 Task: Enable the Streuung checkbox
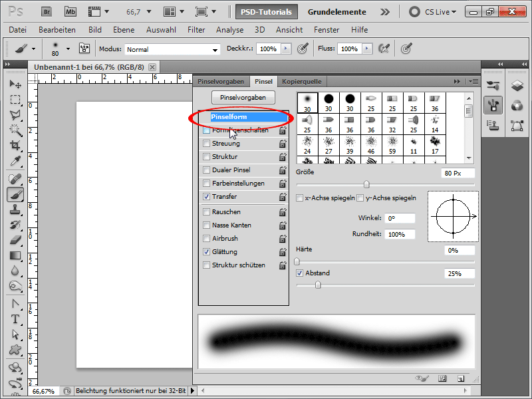coord(206,143)
